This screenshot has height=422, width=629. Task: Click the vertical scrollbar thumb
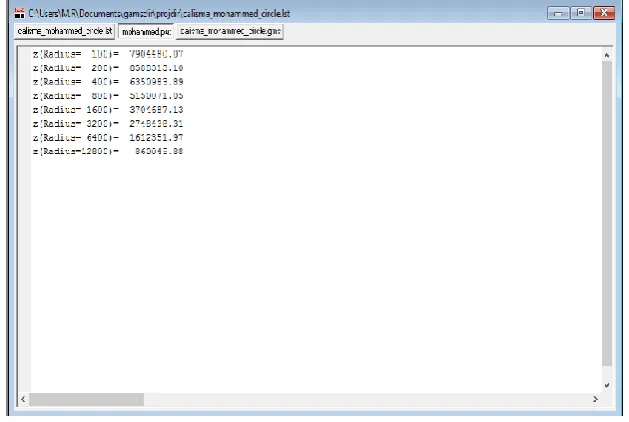pos(607,213)
